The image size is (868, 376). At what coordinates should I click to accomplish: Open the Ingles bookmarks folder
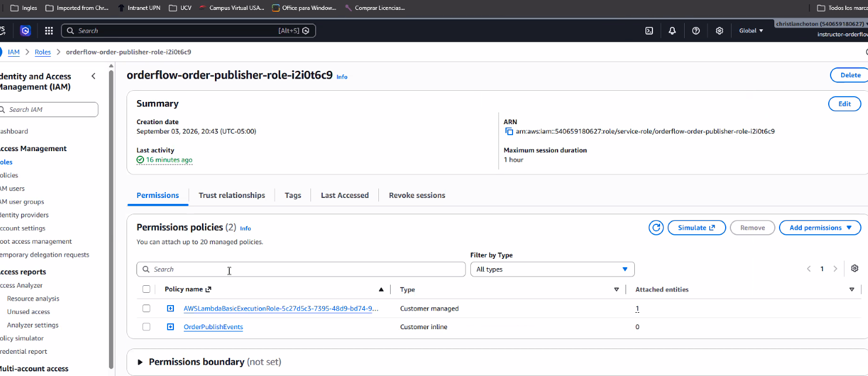(x=23, y=8)
